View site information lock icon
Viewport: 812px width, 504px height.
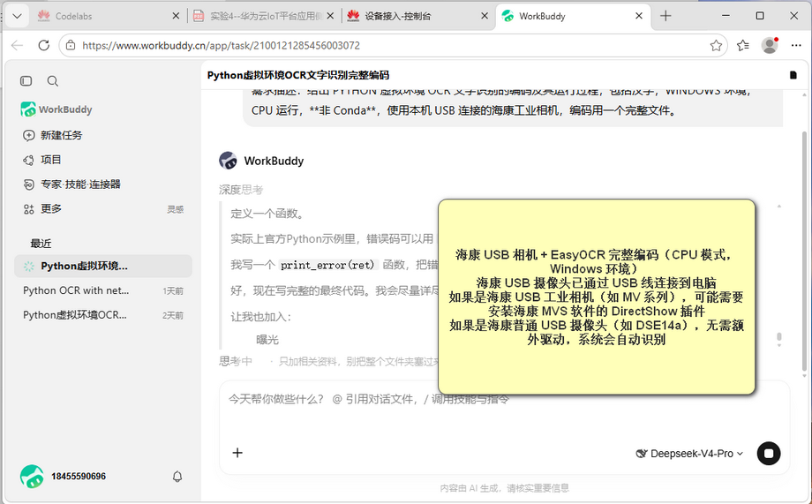pos(71,46)
